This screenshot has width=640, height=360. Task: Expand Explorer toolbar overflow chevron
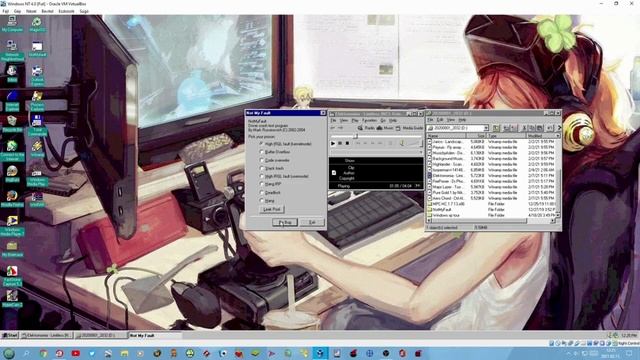[559, 128]
